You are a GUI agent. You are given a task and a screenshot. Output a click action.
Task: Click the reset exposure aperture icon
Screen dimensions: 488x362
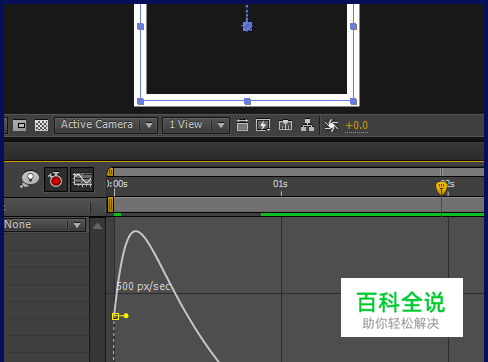coord(331,125)
